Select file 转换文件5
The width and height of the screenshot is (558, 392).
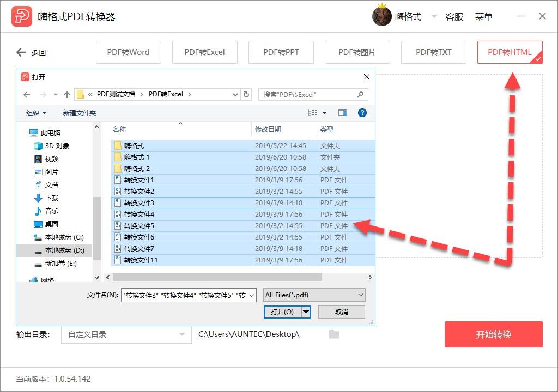pyautogui.click(x=242, y=226)
